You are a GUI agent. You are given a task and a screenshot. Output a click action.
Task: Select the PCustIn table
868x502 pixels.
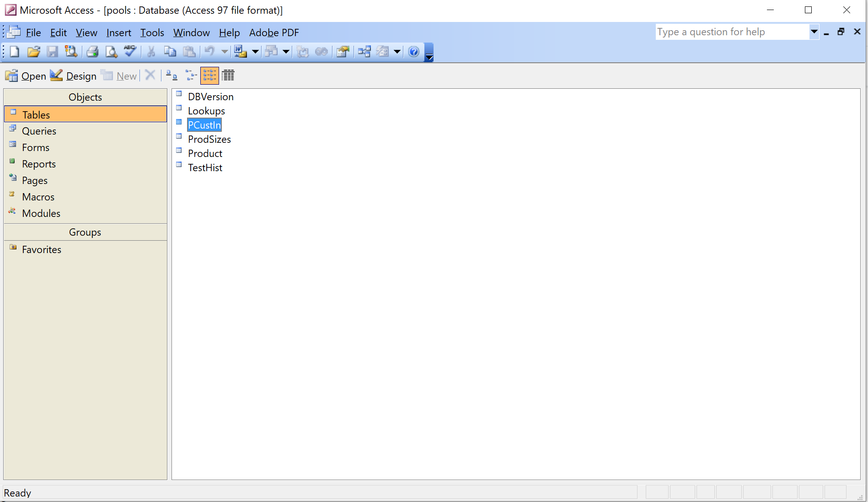point(204,125)
